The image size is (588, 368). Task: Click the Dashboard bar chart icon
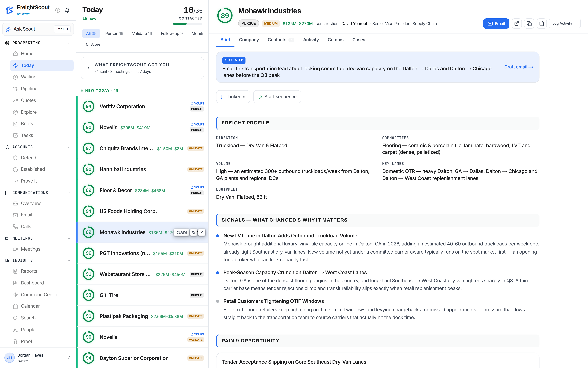point(15,283)
